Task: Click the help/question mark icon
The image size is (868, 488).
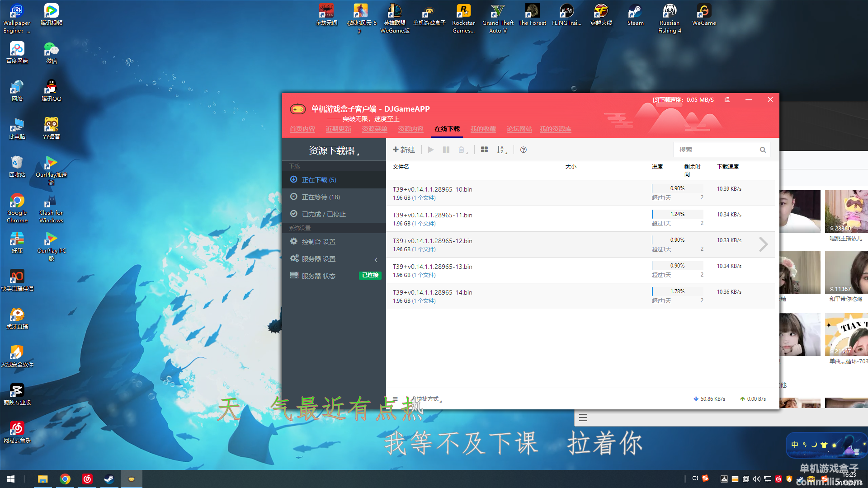Action: click(523, 150)
